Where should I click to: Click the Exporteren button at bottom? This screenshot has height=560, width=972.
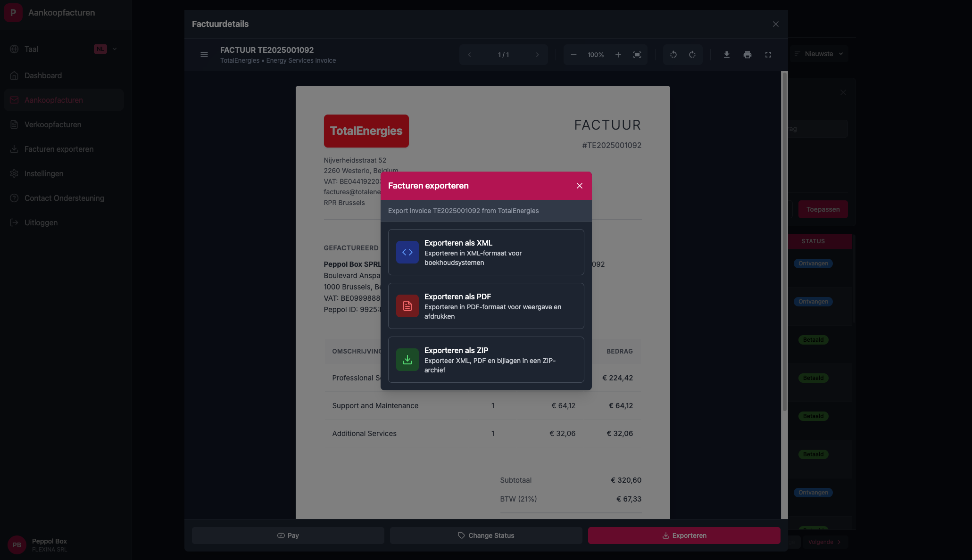tap(684, 535)
